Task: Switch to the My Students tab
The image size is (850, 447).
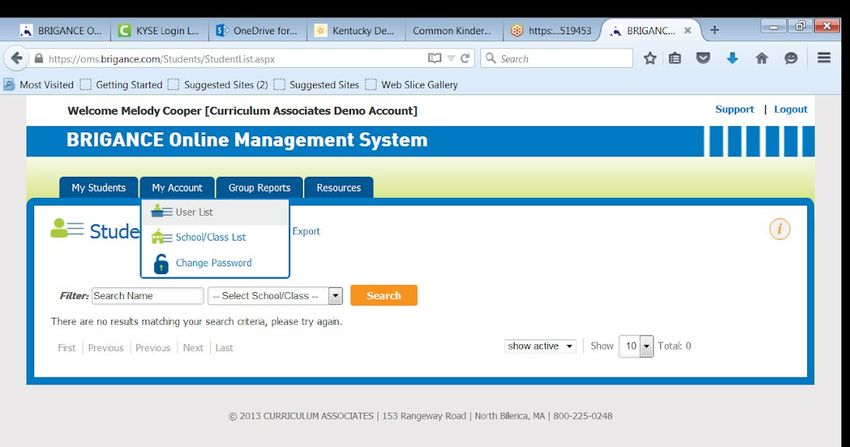Action: coord(98,187)
